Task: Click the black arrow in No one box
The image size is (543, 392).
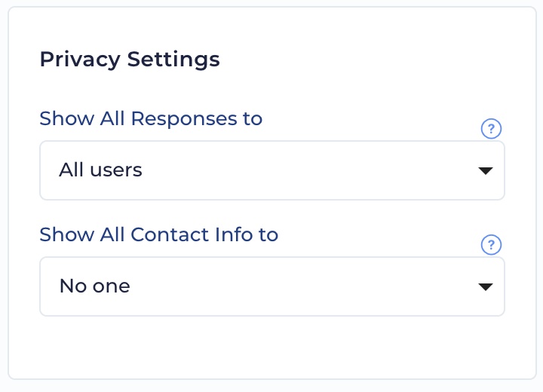Action: 486,286
